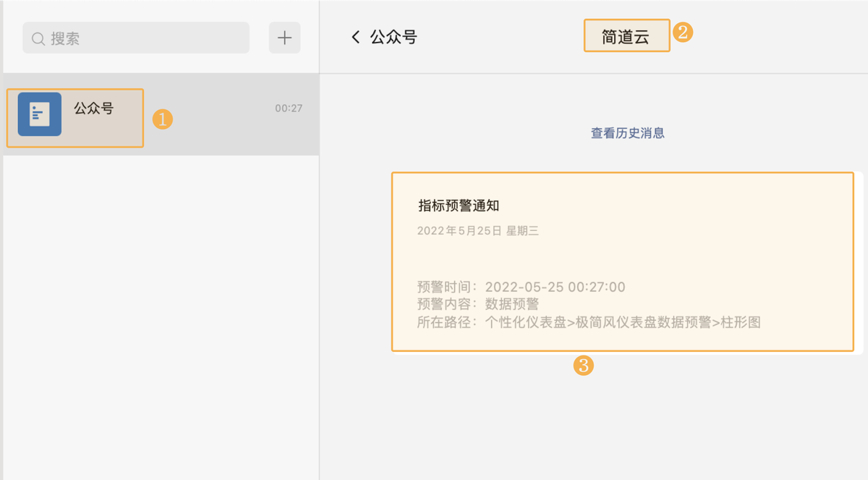This screenshot has width=868, height=480.
Task: Click the document icon inside the avatar tile
Action: 38,114
